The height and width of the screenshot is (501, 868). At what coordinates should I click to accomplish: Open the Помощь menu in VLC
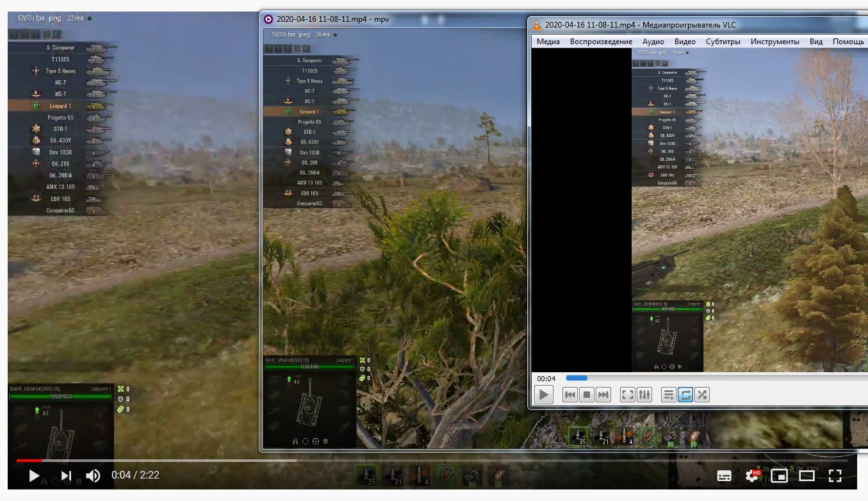[x=848, y=42]
